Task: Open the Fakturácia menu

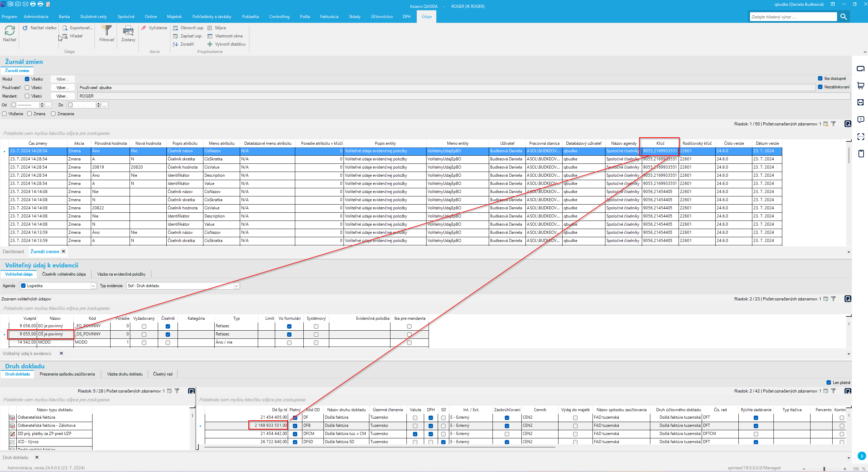Action: 329,17
